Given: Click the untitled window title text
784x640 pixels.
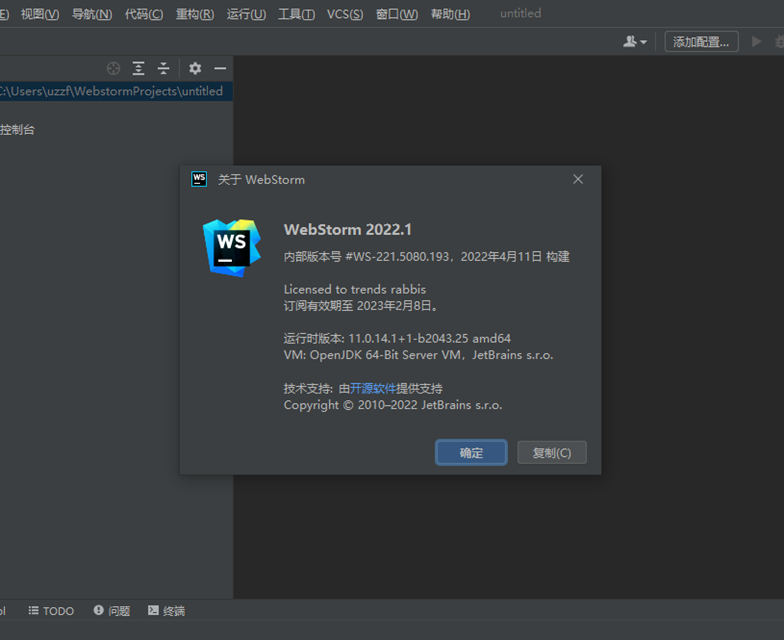Looking at the screenshot, I should pyautogui.click(x=520, y=14).
